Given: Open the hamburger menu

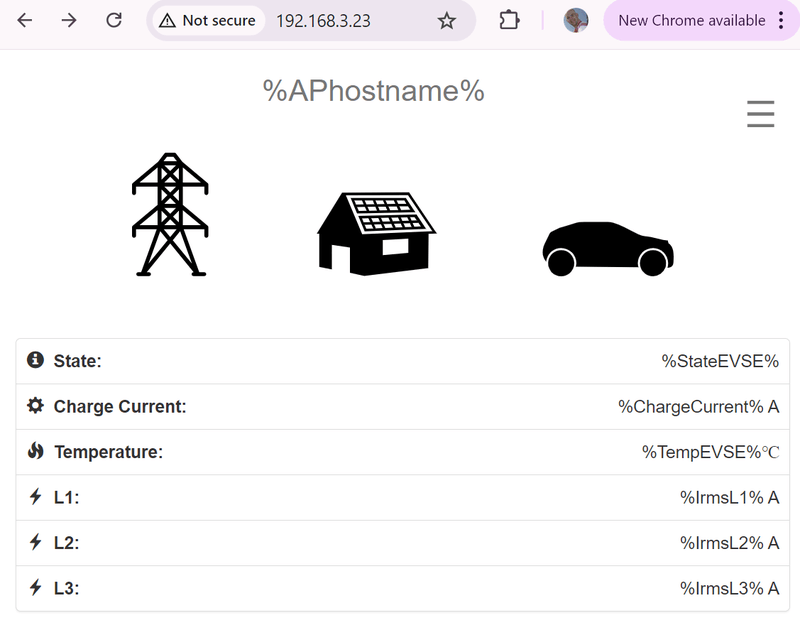Looking at the screenshot, I should point(760,114).
